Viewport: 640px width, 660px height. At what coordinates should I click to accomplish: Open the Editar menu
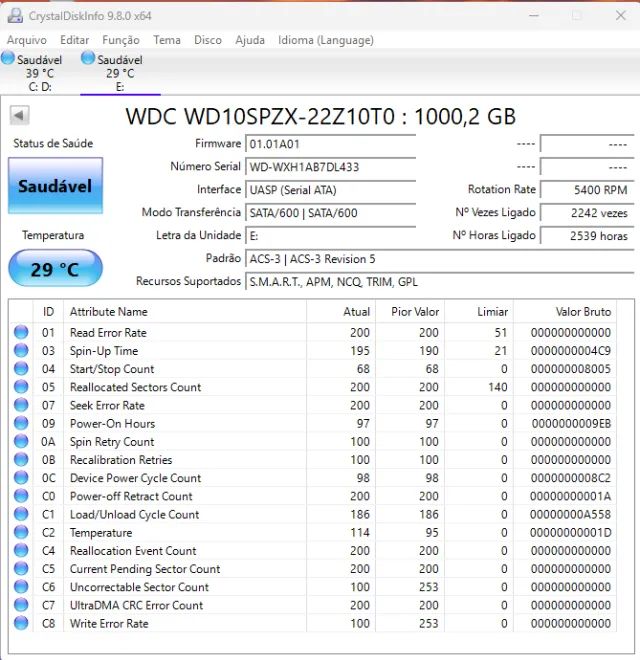pyautogui.click(x=75, y=40)
